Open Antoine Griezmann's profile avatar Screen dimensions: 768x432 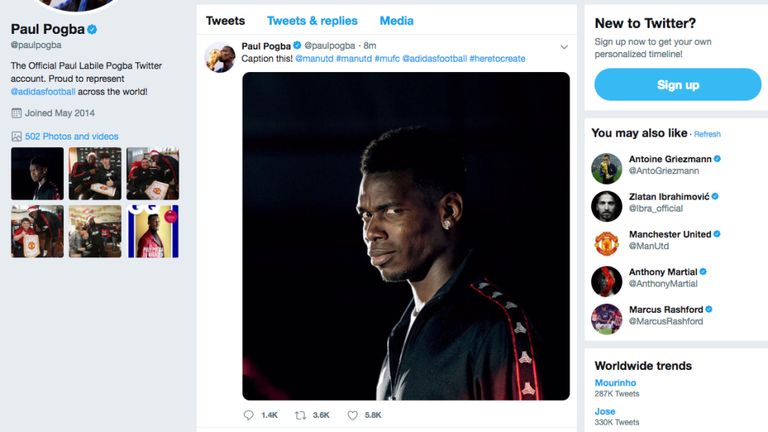point(606,167)
